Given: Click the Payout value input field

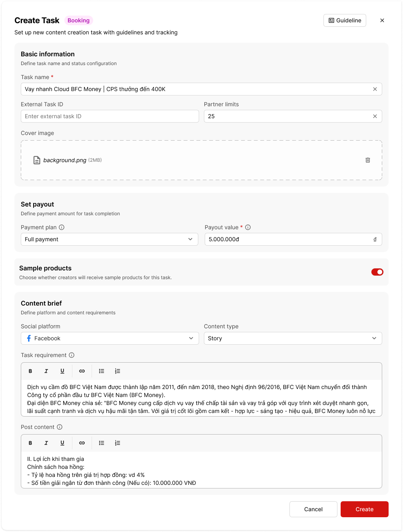Looking at the screenshot, I should pyautogui.click(x=288, y=239).
